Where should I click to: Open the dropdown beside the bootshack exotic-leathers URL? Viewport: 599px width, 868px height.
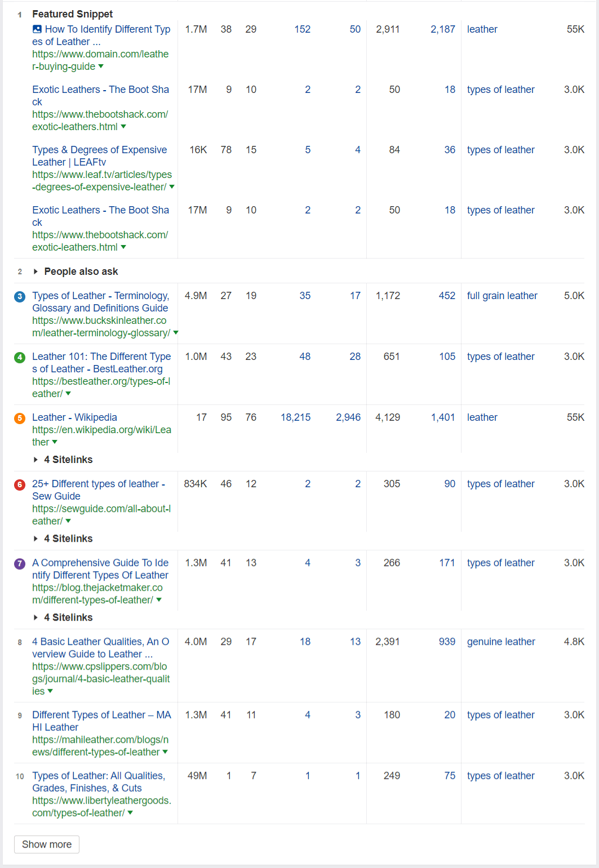point(123,127)
